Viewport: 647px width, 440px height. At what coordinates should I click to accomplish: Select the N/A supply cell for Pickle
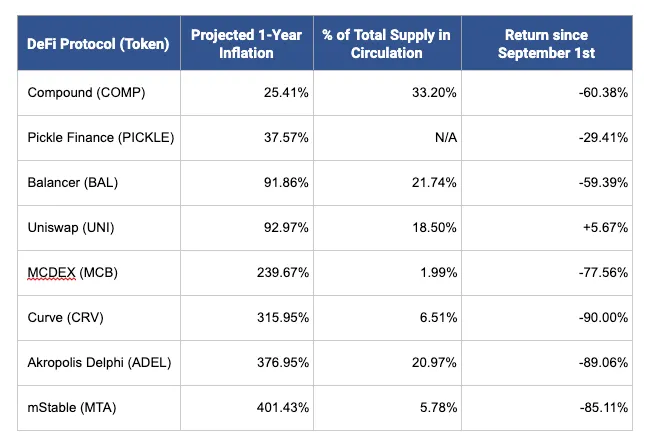click(x=445, y=138)
